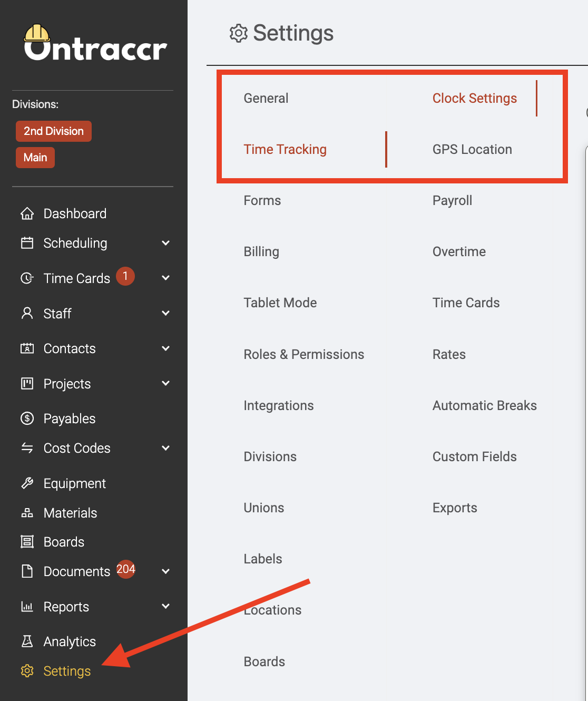Open Divisions settings section

pyautogui.click(x=270, y=456)
